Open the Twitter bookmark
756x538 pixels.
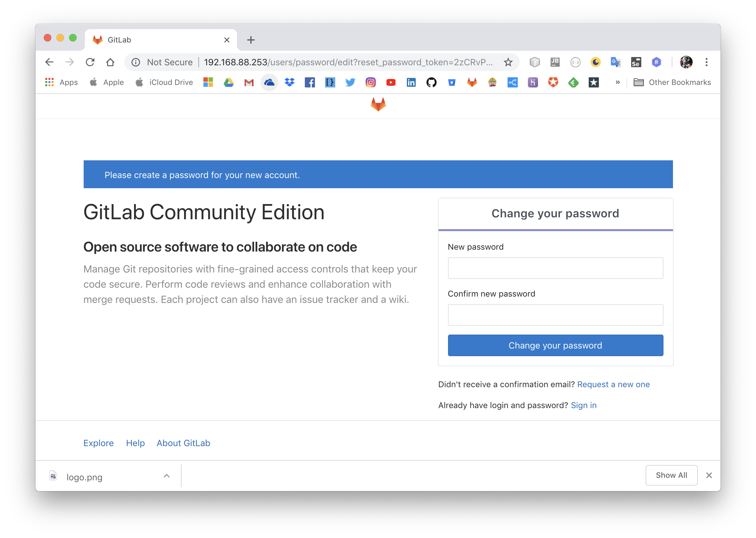pyautogui.click(x=350, y=82)
